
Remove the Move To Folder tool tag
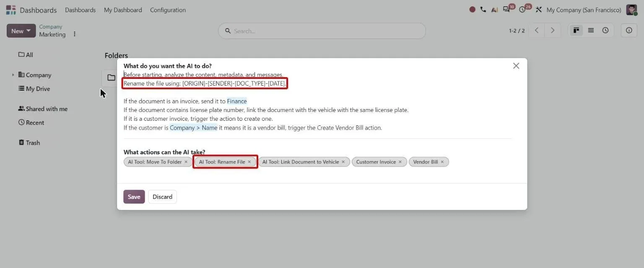pos(186,162)
